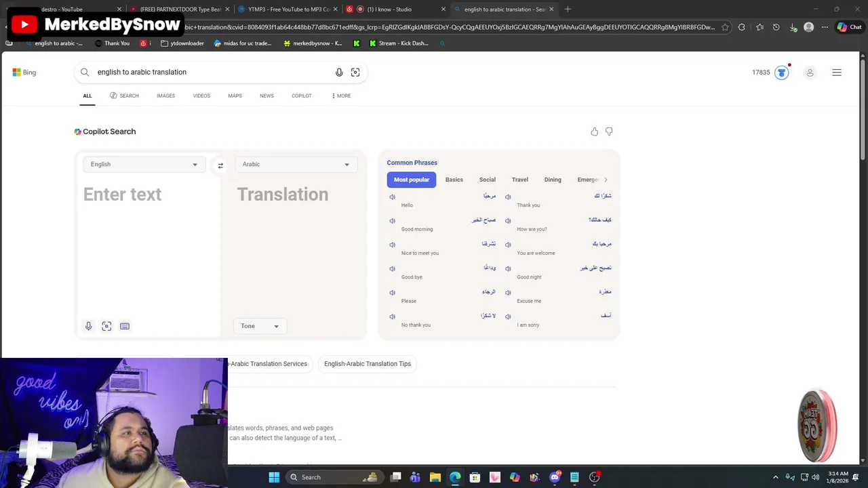Play audio for I am sorry phrase
This screenshot has width=868, height=488.
pyautogui.click(x=508, y=317)
